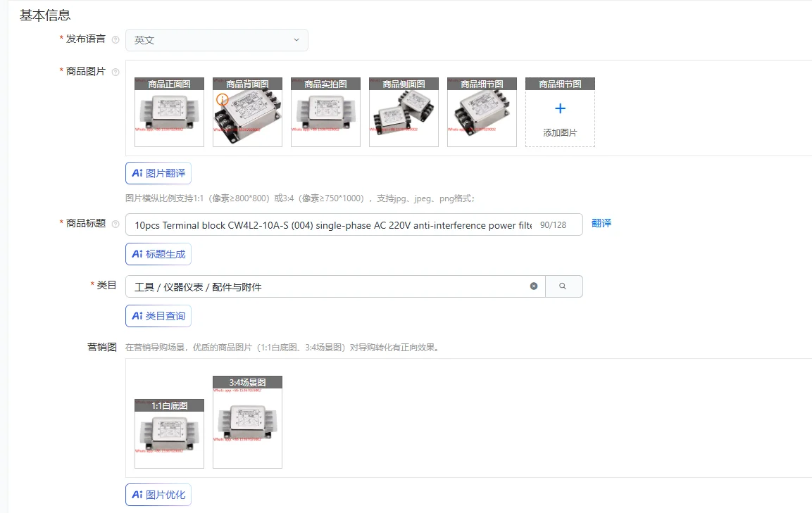
Task: Click the AI 类目查询 button
Action: pyautogui.click(x=158, y=316)
